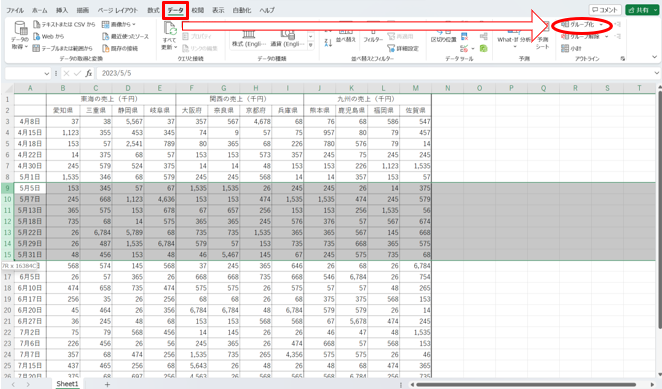Image resolution: width=662 pixels, height=389 pixels.
Task: Click the コメント button
Action: 605,10
